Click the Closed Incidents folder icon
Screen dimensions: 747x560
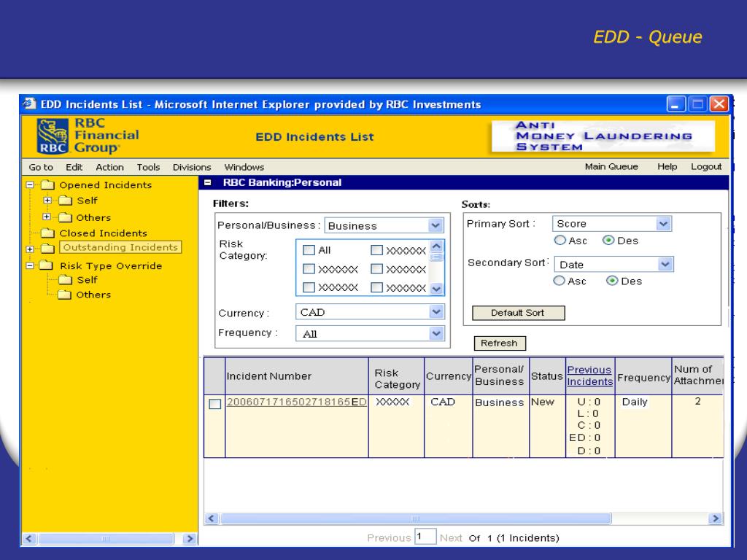point(47,233)
